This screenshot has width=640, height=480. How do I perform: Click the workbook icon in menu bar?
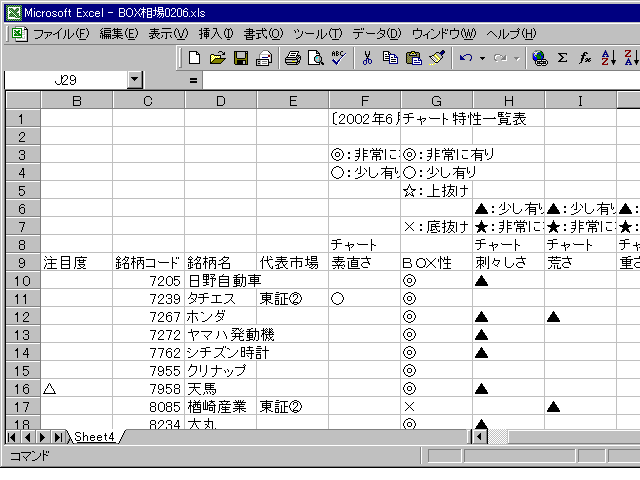(x=19, y=34)
